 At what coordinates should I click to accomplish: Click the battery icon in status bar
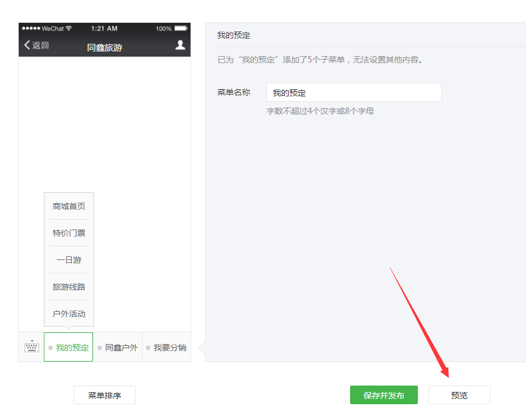[181, 28]
